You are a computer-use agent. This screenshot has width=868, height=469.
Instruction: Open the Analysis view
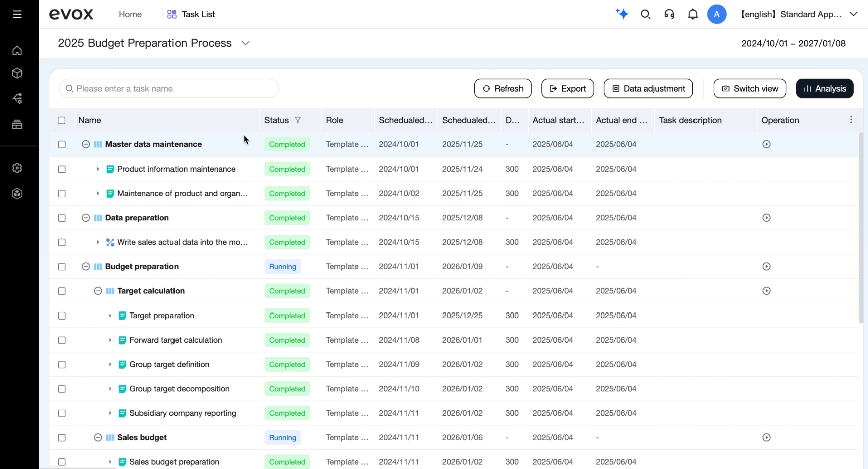825,89
